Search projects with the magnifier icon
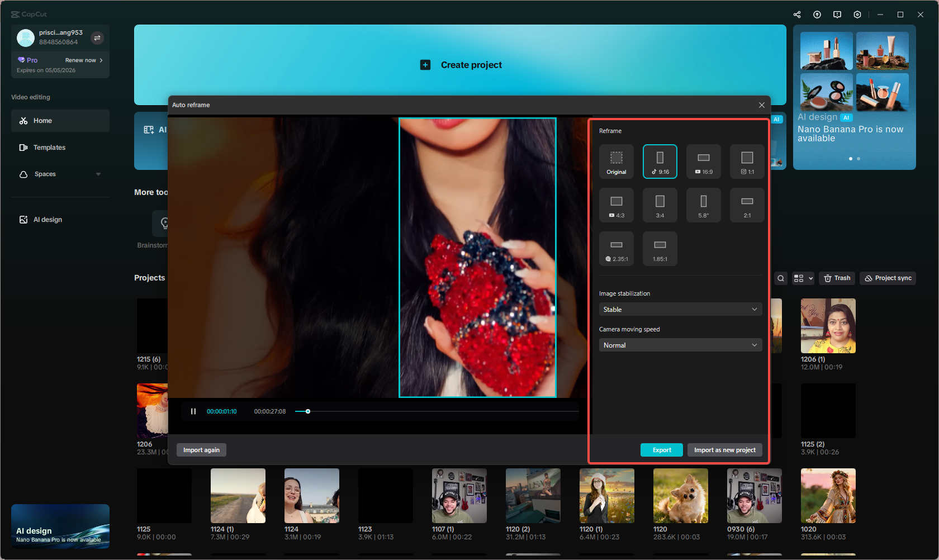 (781, 278)
